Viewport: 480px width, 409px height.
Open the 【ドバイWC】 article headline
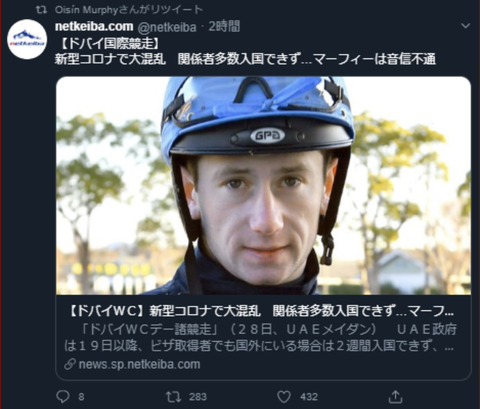[262, 311]
